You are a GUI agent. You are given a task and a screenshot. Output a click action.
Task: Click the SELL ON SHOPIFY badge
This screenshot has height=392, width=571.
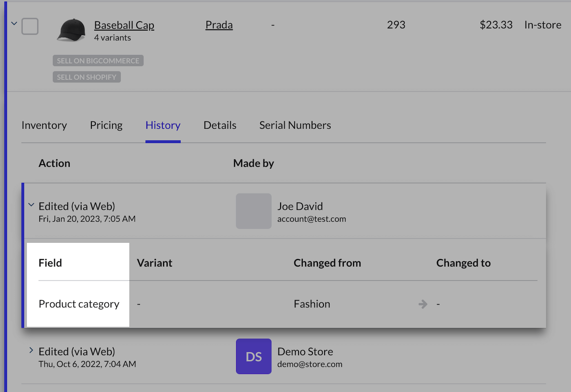click(86, 77)
